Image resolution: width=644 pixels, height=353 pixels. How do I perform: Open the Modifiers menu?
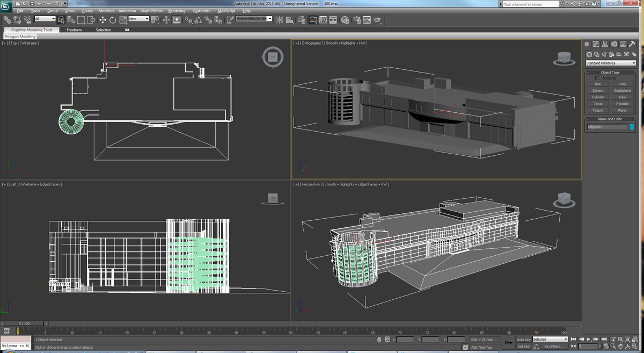pos(106,11)
